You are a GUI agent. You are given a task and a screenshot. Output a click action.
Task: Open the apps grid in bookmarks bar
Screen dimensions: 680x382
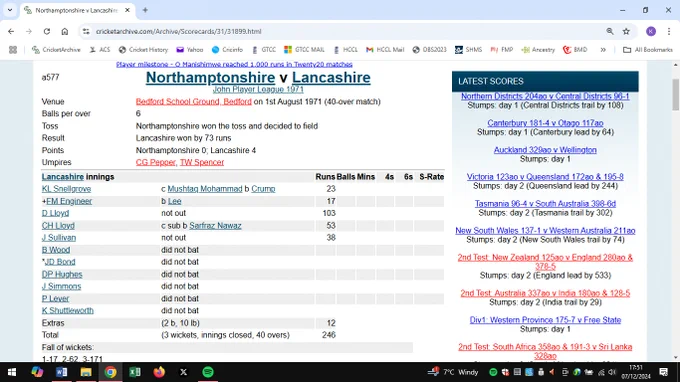coord(13,50)
